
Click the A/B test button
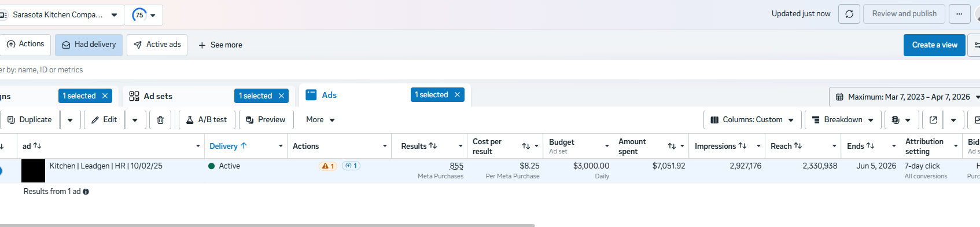point(206,120)
